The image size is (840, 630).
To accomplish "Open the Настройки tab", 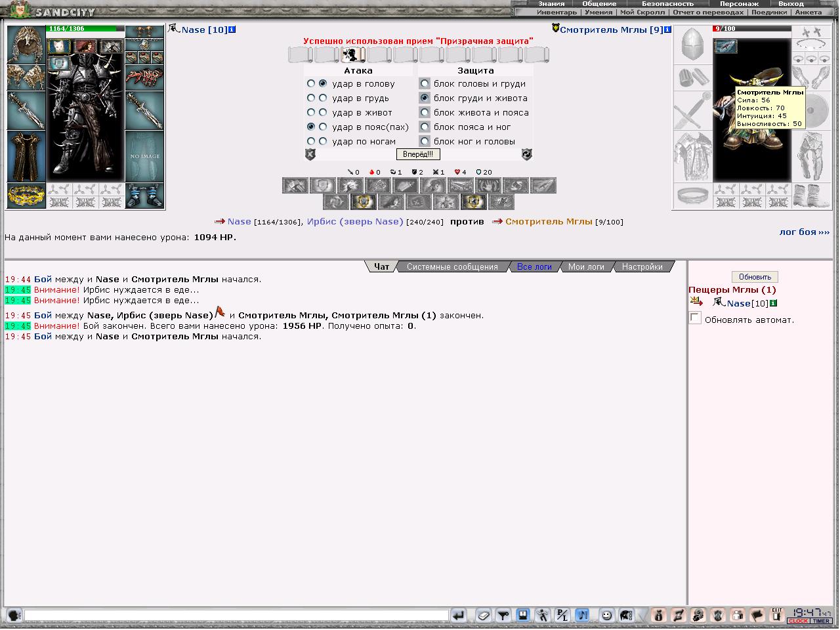I will pyautogui.click(x=642, y=266).
